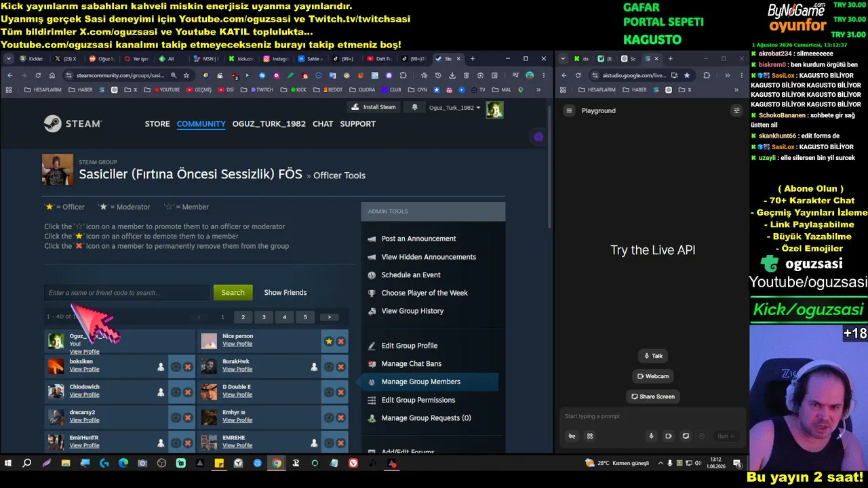Remove dracarsy2 with the red X

coord(188,418)
